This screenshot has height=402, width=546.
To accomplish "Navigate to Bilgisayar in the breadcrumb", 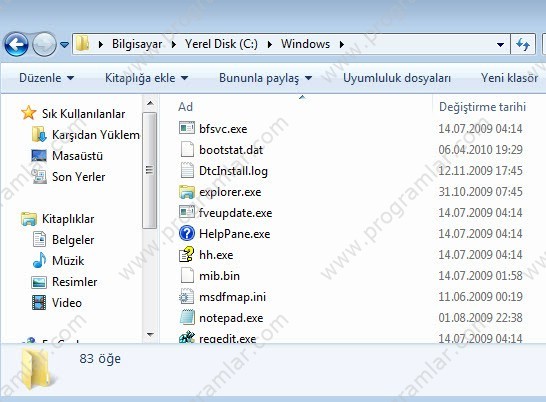I will tap(137, 44).
